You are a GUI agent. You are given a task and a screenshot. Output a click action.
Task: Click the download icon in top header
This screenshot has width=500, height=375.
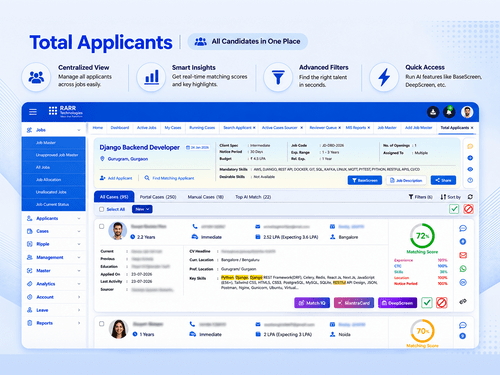point(433,112)
